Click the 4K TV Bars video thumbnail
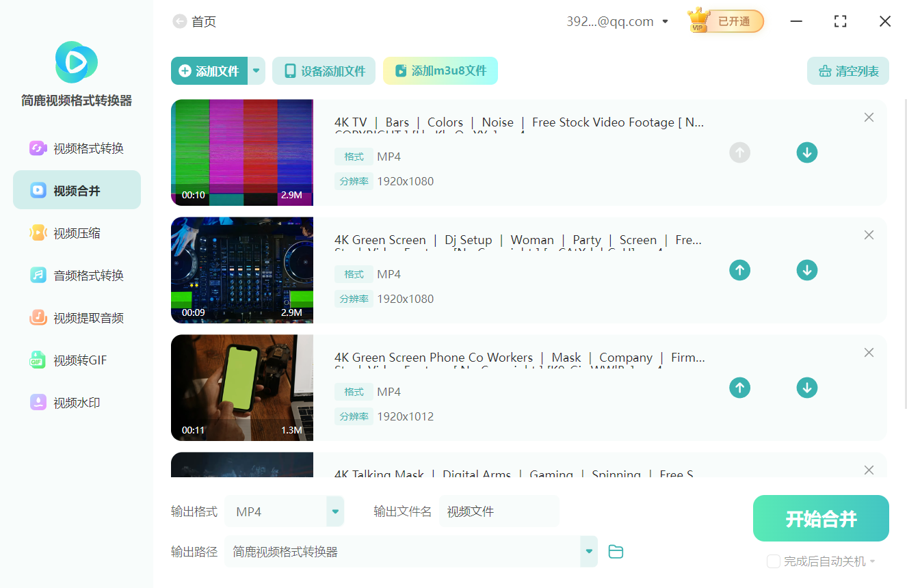The width and height of the screenshot is (907, 588). 242,152
